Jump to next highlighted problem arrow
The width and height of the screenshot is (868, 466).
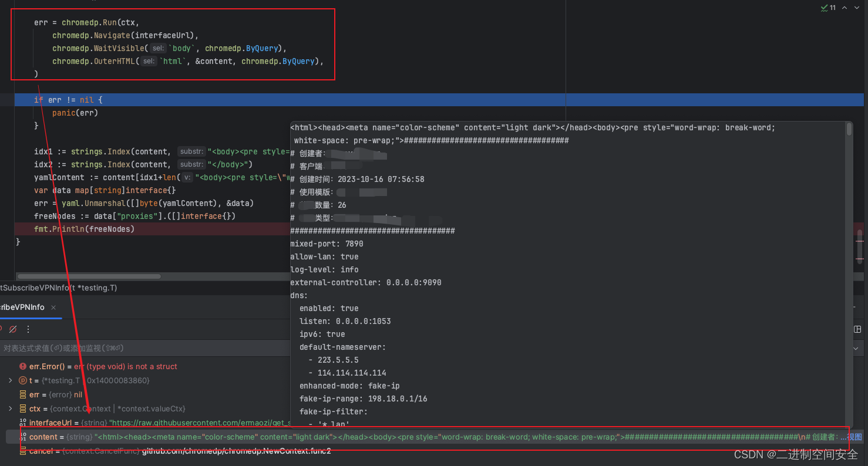[858, 8]
